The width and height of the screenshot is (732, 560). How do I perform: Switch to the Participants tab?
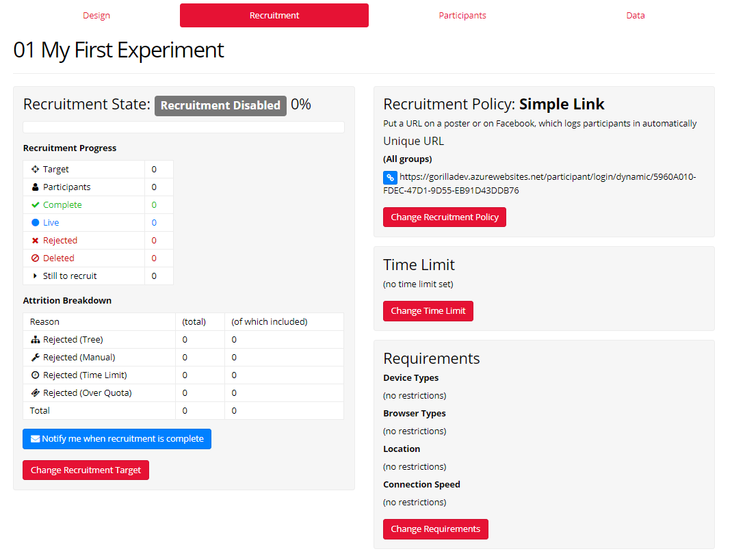[462, 16]
